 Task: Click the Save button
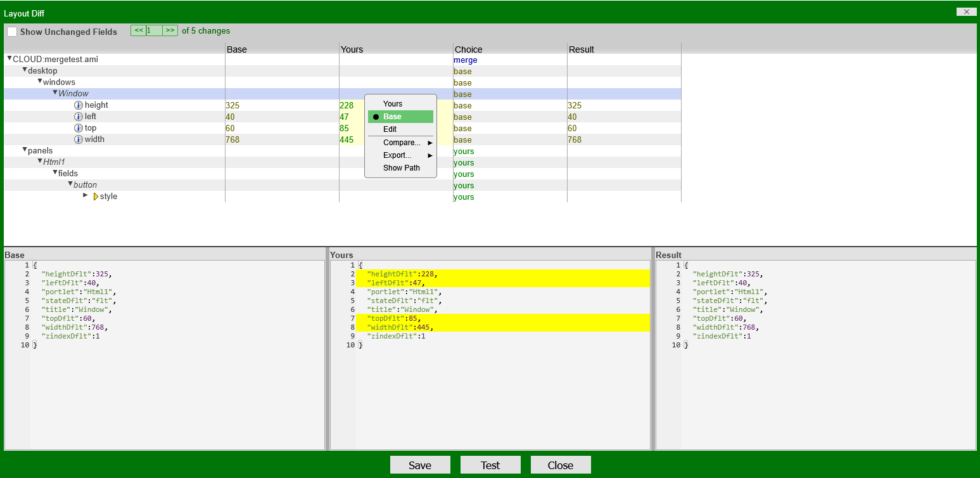coord(420,464)
